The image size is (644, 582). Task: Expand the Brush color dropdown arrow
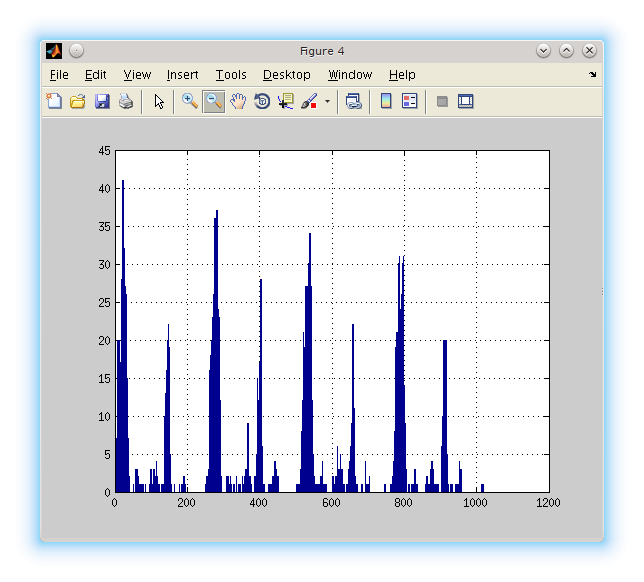tap(327, 102)
